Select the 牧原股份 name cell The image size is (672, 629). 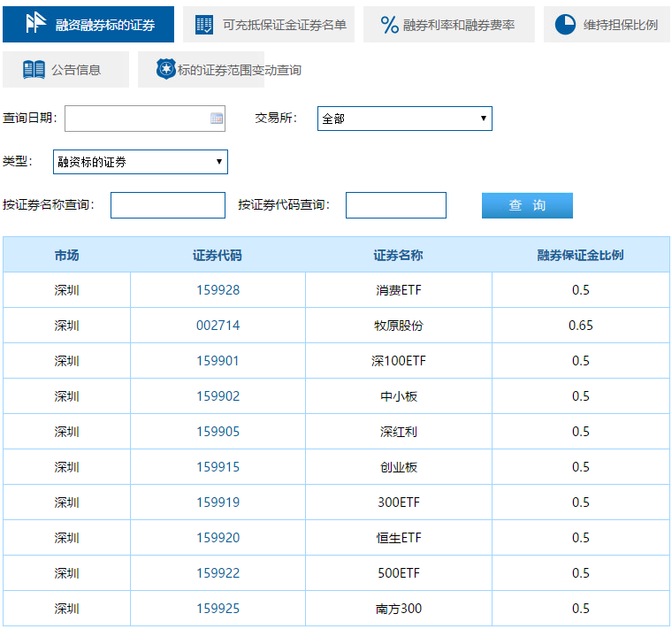click(x=399, y=326)
